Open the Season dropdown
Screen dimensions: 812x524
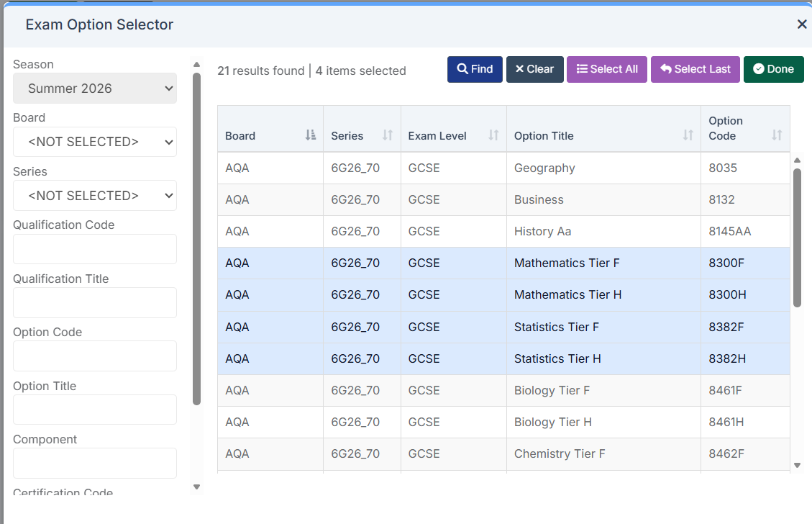(95, 89)
